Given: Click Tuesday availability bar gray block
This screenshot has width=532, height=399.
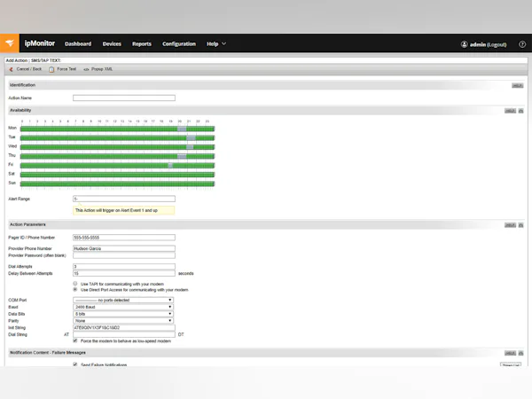Looking at the screenshot, I should point(191,137).
